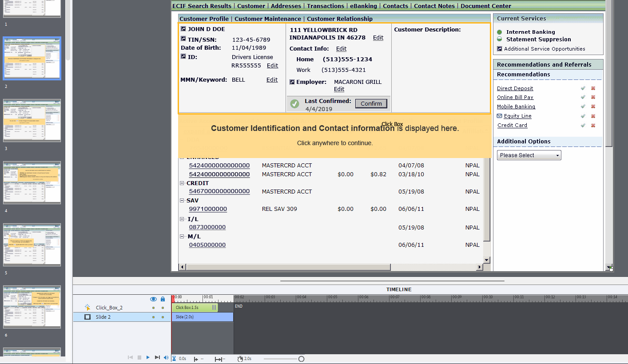Collapse the SAV account group
Image resolution: width=628 pixels, height=364 pixels.
(x=182, y=200)
